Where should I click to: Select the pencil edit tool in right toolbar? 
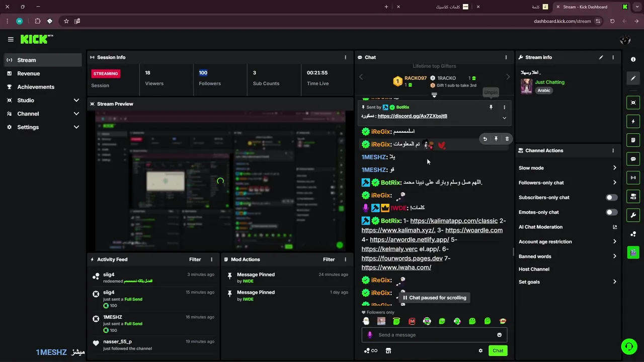click(x=633, y=78)
